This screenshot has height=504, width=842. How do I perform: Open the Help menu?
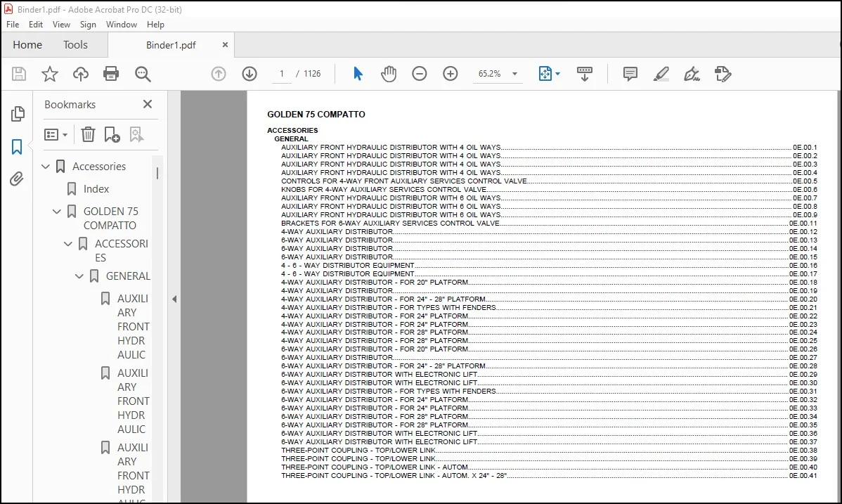pos(156,25)
